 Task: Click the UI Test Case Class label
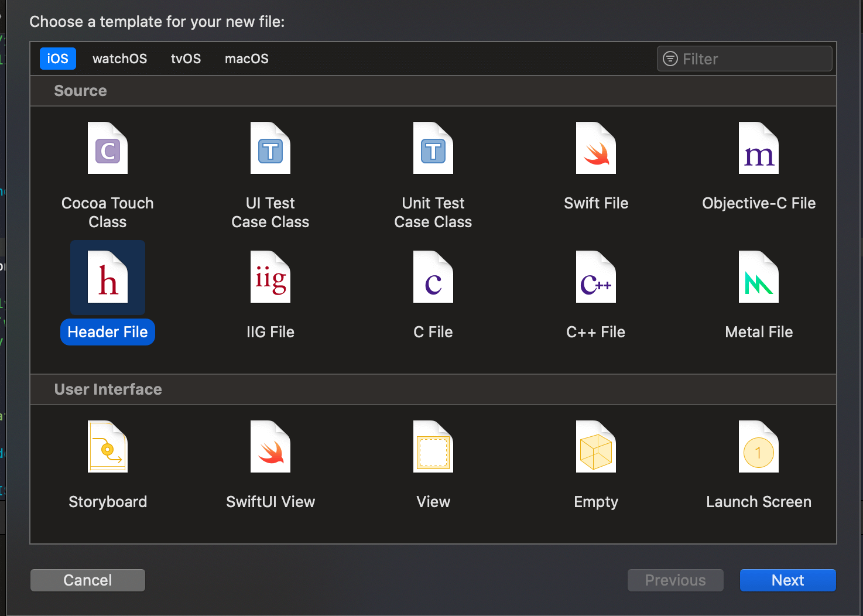click(x=270, y=213)
